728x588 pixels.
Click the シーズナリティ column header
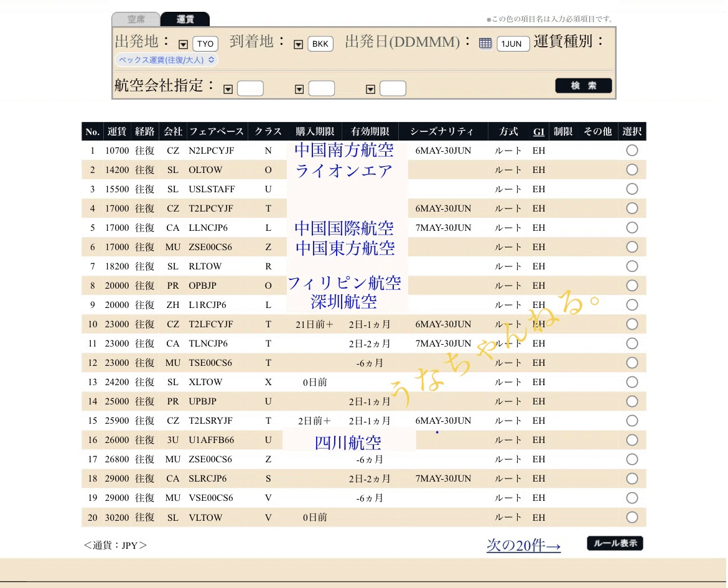[442, 131]
